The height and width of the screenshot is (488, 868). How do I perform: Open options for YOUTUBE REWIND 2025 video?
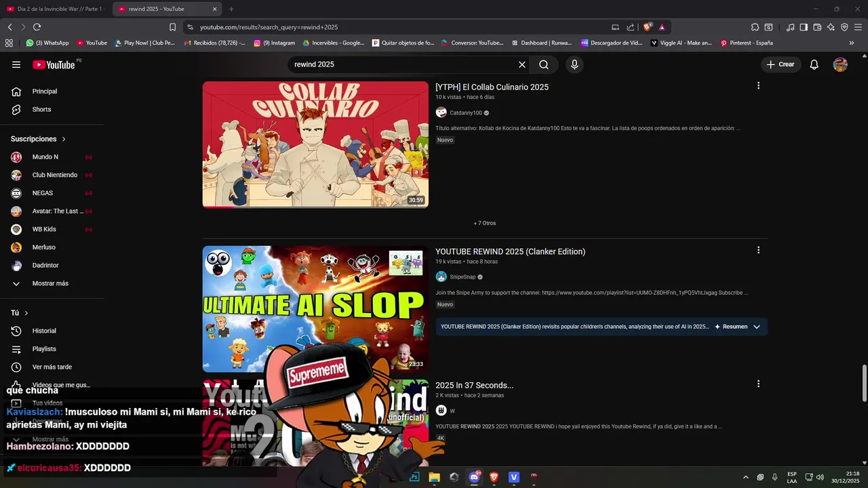pyautogui.click(x=758, y=250)
